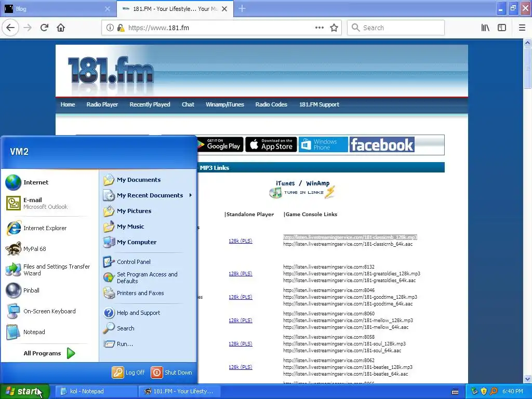Screen dimensions: 532x399
Task: Open My Documents in Start menu
Action: [148, 180]
